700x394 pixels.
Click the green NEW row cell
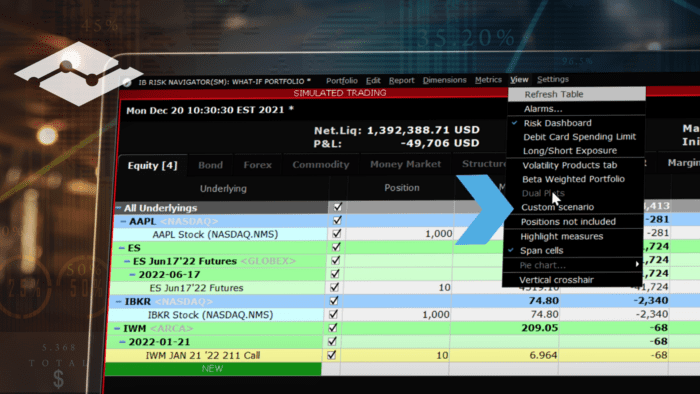pos(212,369)
